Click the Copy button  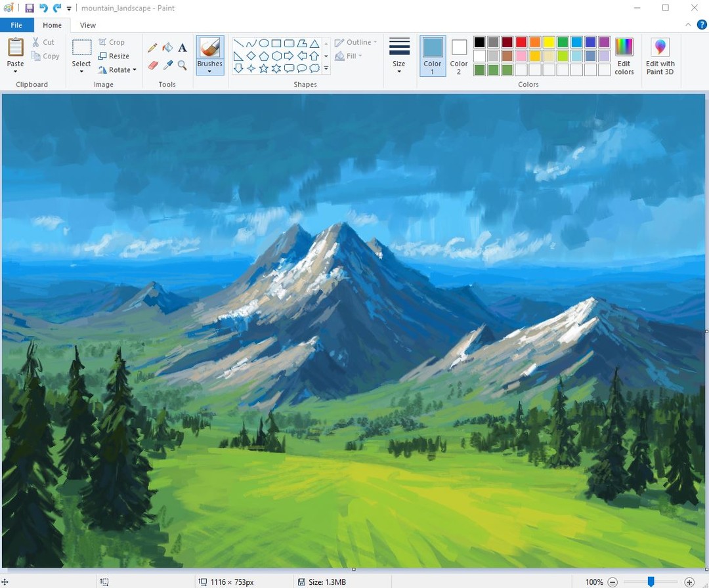(x=45, y=56)
